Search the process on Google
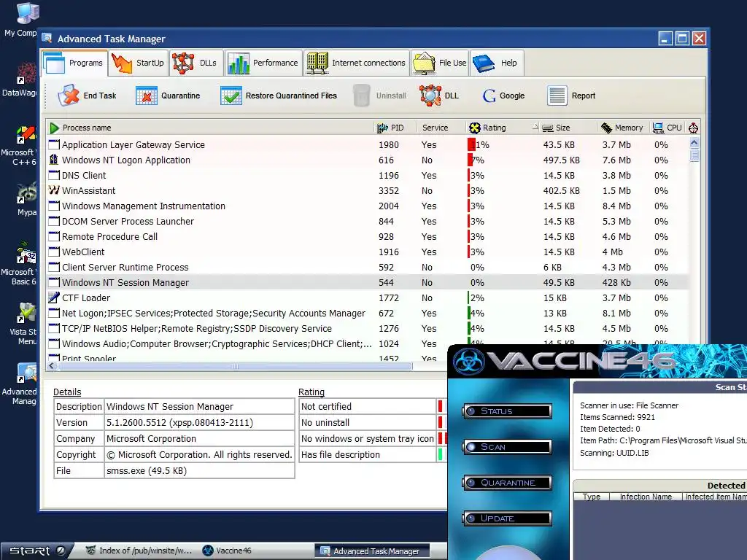 [503, 96]
